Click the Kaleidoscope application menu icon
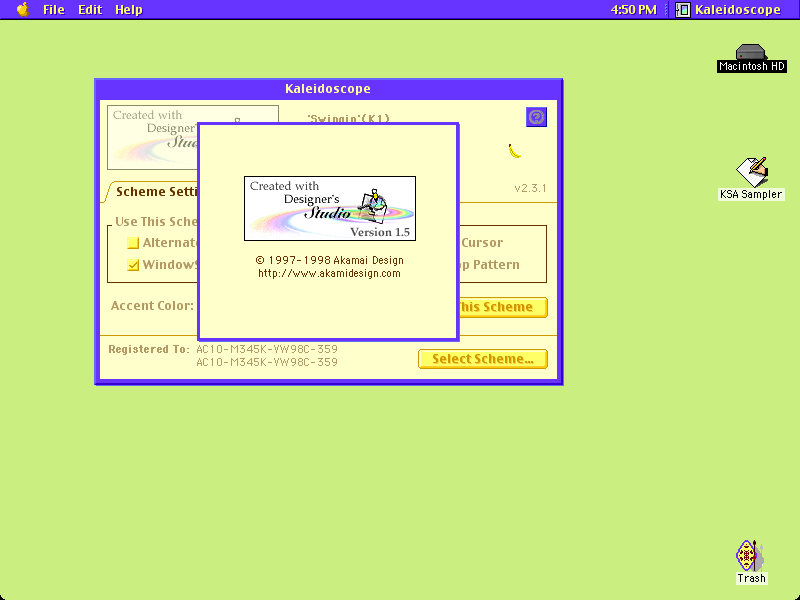 tap(682, 10)
